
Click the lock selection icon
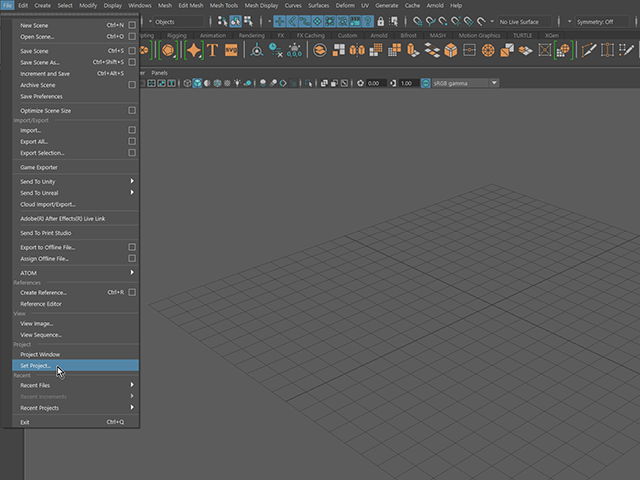click(x=380, y=21)
